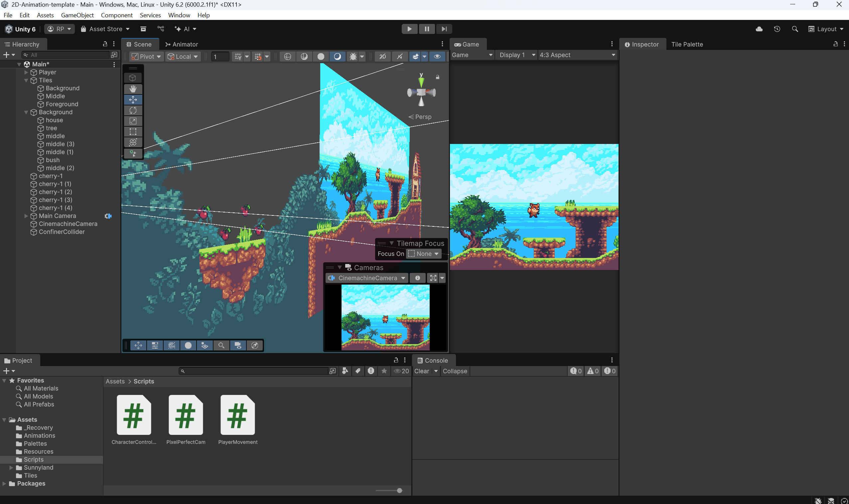Click the Step frame button
This screenshot has width=849, height=504.
pos(444,29)
